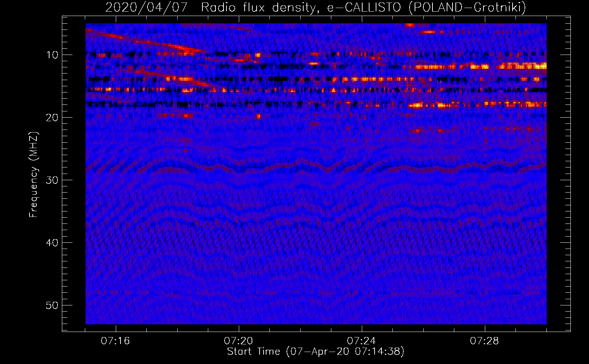Click the 'Frequency (MHZ)' y-axis label
Screen dimensions: 589x364
pos(33,175)
